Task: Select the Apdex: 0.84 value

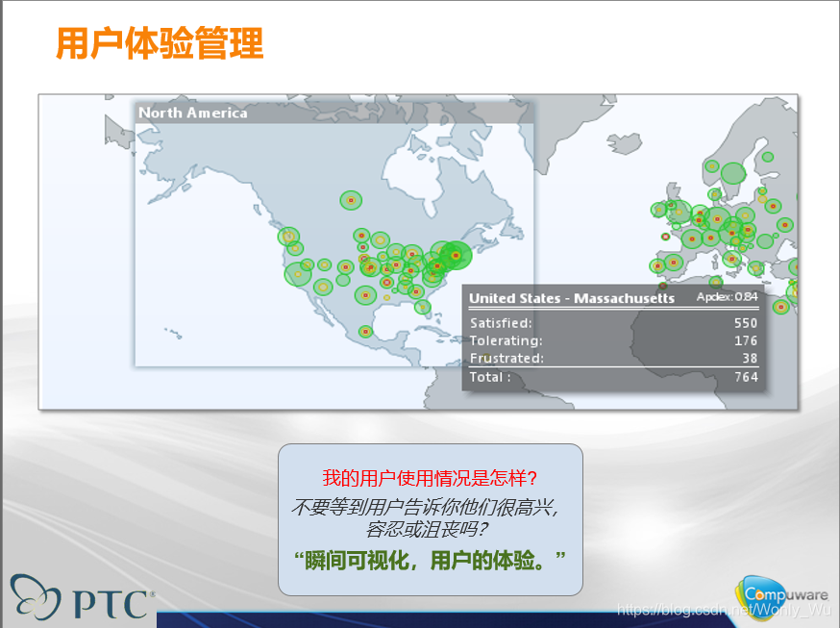Action: pos(727,297)
